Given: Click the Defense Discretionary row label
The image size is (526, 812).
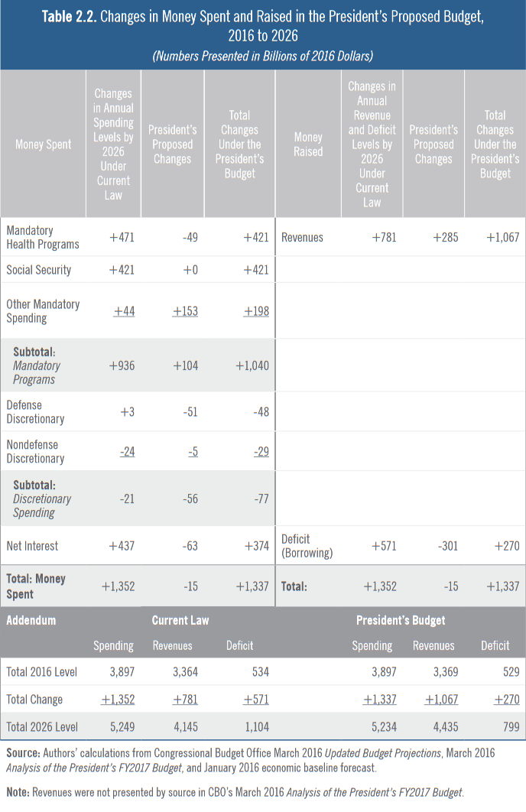Looking at the screenshot, I should coord(35,411).
